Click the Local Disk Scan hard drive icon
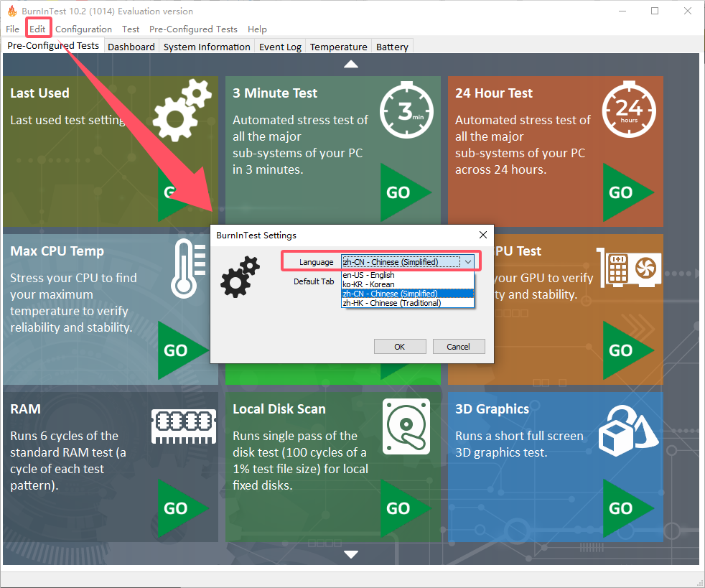The width and height of the screenshot is (705, 588). point(406,426)
